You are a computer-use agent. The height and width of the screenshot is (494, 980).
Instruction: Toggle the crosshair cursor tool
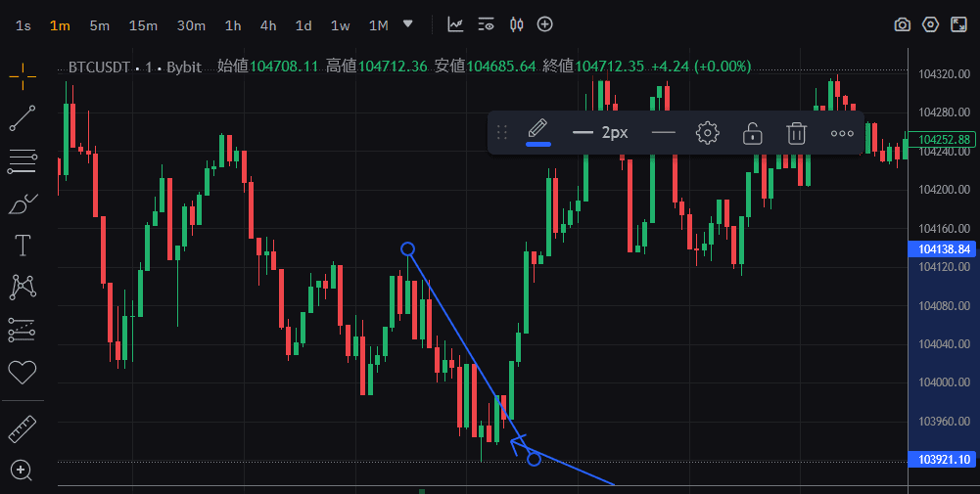[x=22, y=73]
